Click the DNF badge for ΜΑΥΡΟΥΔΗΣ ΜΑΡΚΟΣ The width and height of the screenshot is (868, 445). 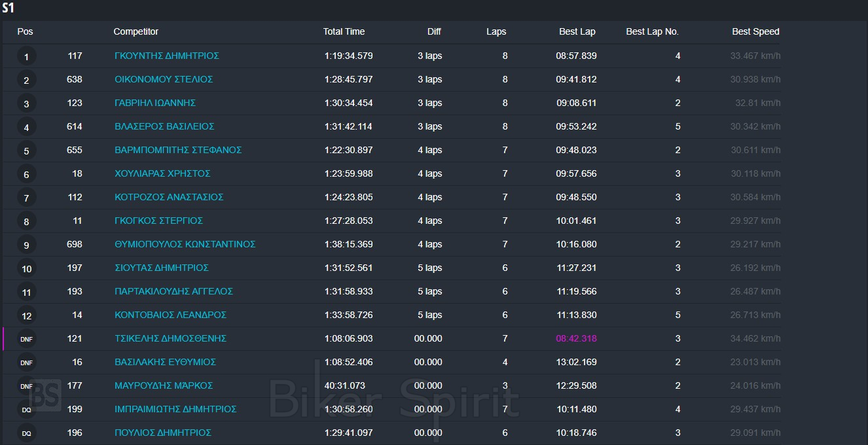tap(26, 386)
